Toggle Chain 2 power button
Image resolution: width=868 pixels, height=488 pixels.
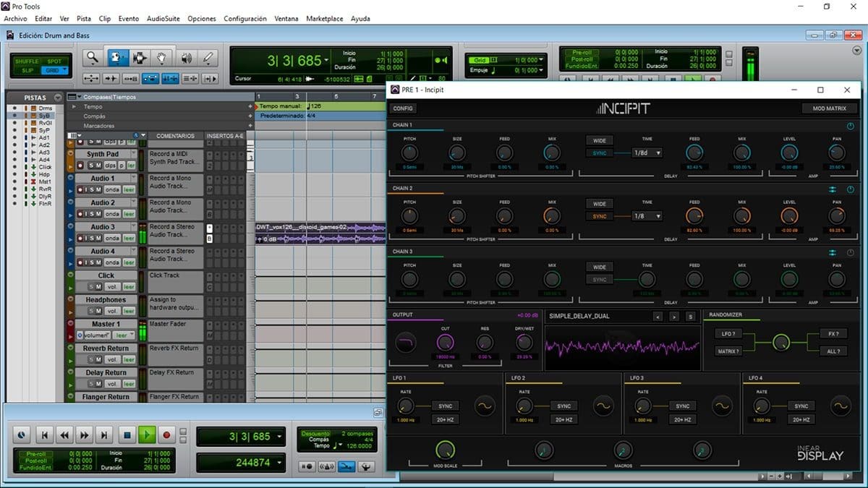coord(850,189)
